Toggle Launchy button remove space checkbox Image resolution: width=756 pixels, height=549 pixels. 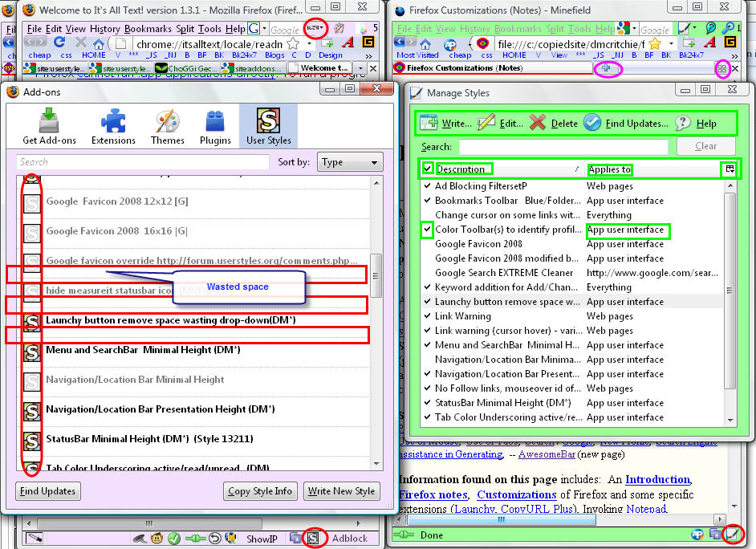coord(427,301)
